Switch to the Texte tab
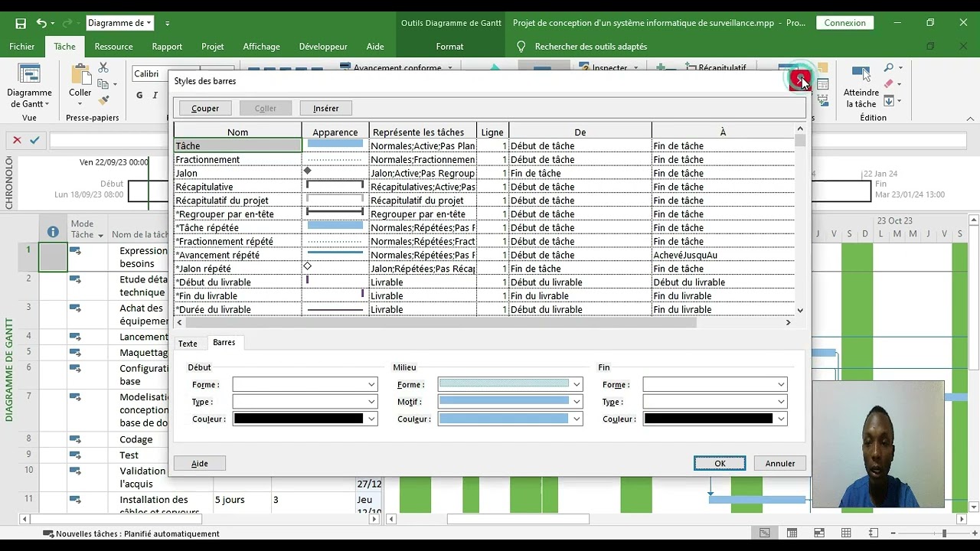The height and width of the screenshot is (551, 980). click(188, 344)
